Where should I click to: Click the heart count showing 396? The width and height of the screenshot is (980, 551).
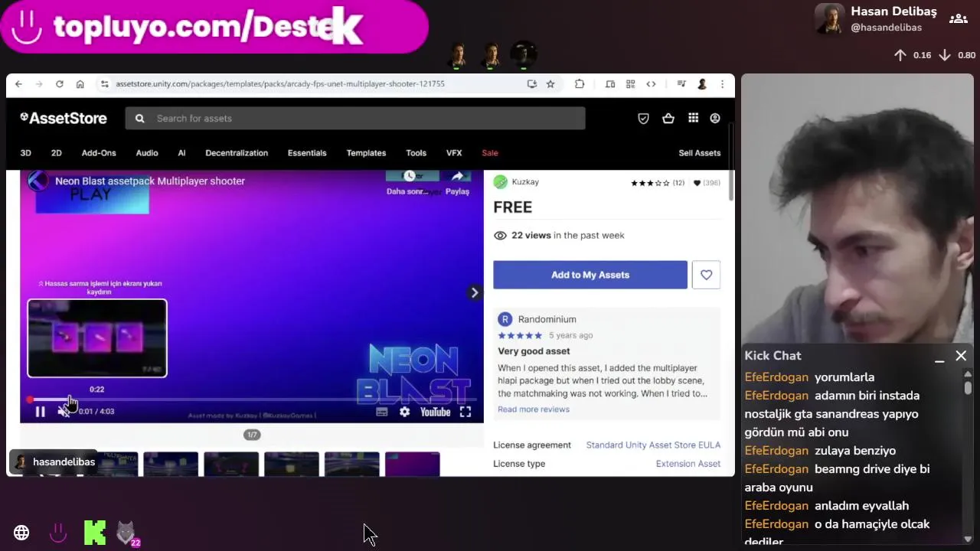[x=707, y=183]
